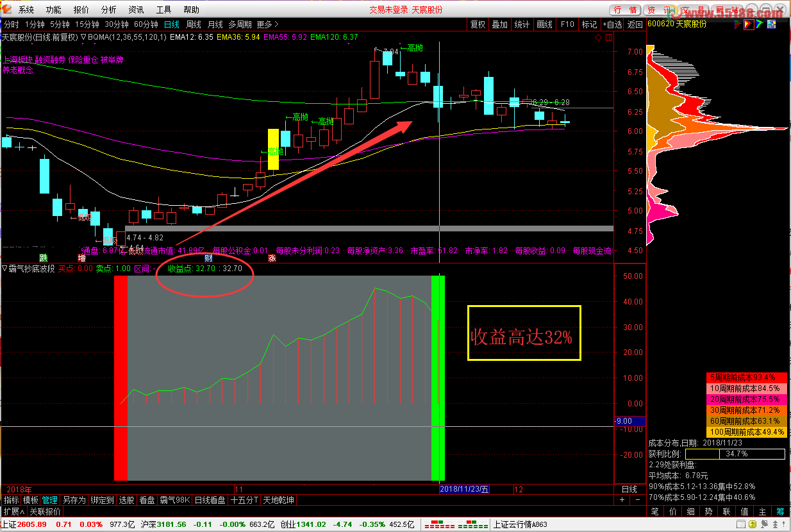
Task: Click the blue-green arrow icon in the side panel header
Action: coord(760,24)
